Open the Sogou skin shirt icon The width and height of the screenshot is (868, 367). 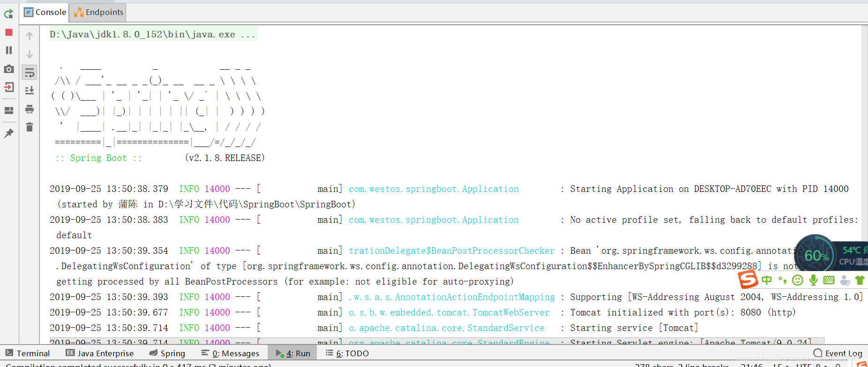(860, 280)
